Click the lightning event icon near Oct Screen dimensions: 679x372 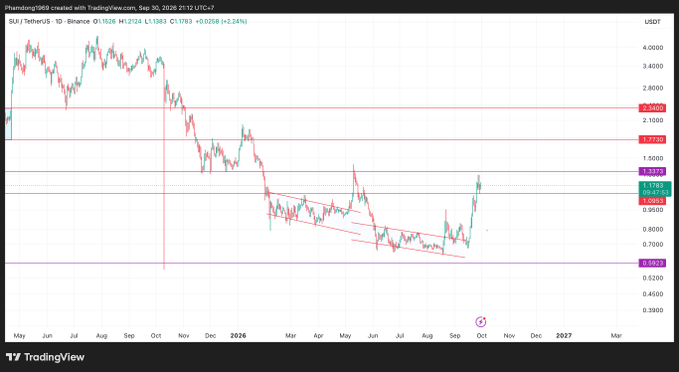pyautogui.click(x=481, y=322)
